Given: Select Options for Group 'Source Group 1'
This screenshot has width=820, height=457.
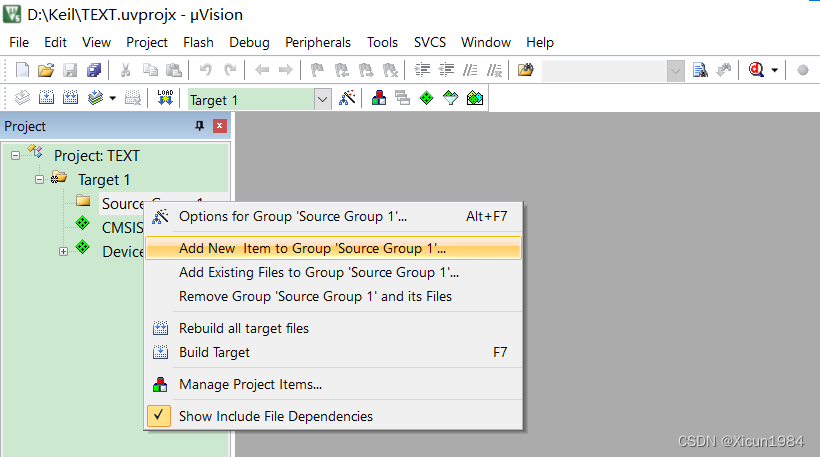Looking at the screenshot, I should [x=334, y=216].
